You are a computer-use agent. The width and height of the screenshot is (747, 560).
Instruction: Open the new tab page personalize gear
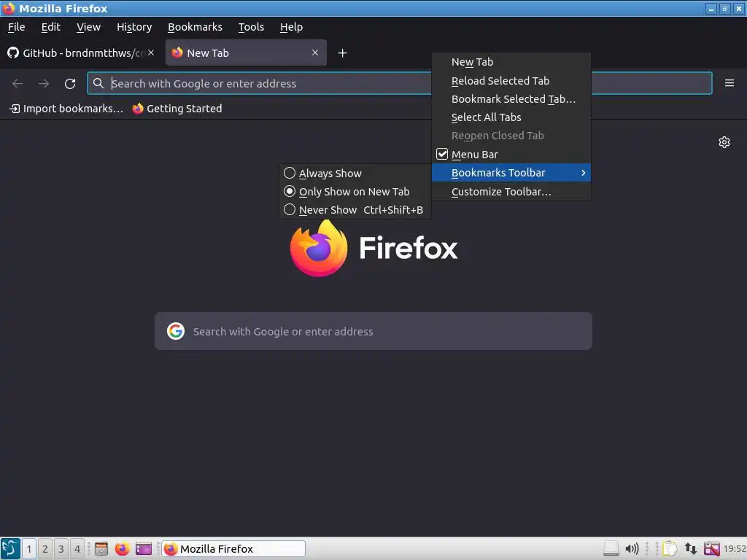[724, 142]
